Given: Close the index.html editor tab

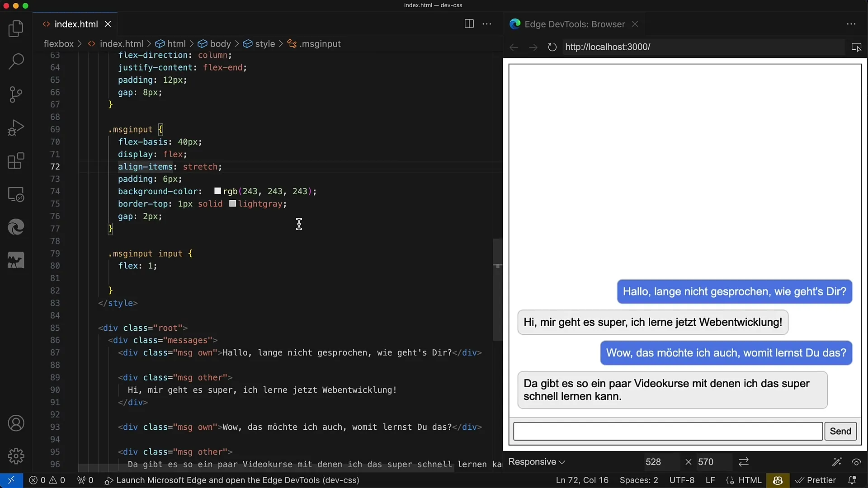Looking at the screenshot, I should pos(108,24).
